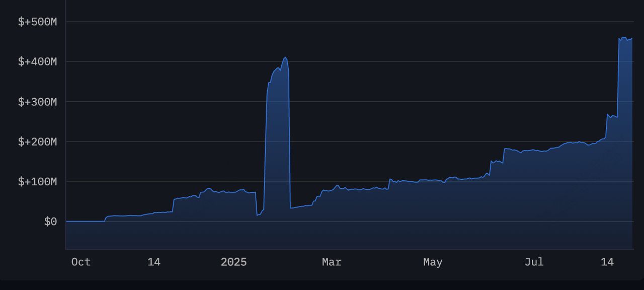Click the low dip just before the 2025 spike
Screen dimensions: 644x290
pos(258,215)
